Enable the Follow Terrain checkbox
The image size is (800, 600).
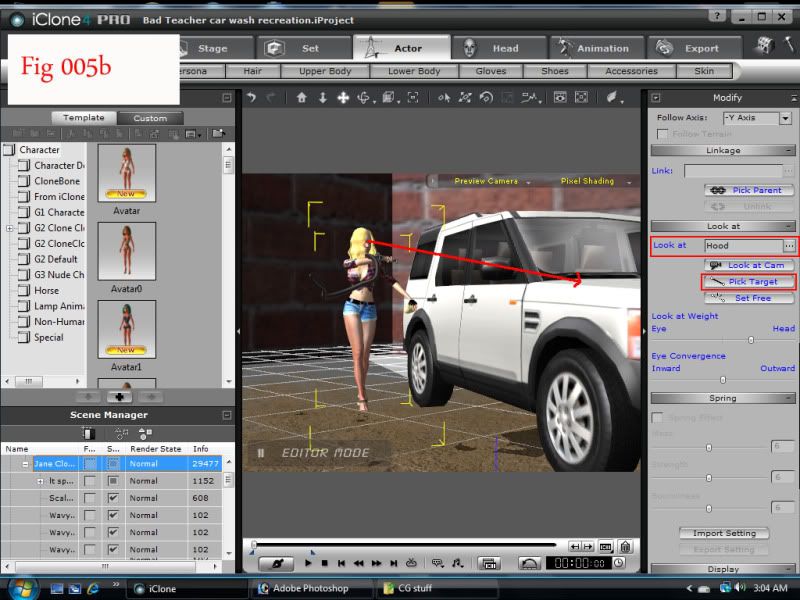click(662, 134)
